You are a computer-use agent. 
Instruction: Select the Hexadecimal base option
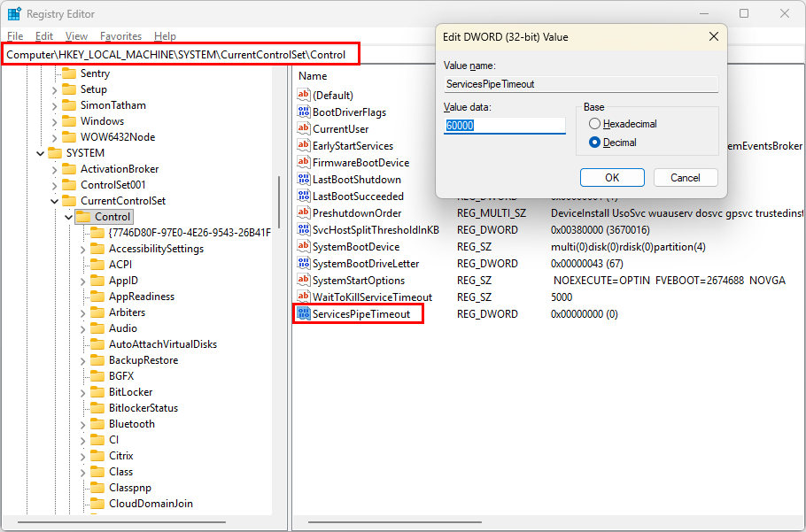pyautogui.click(x=595, y=124)
